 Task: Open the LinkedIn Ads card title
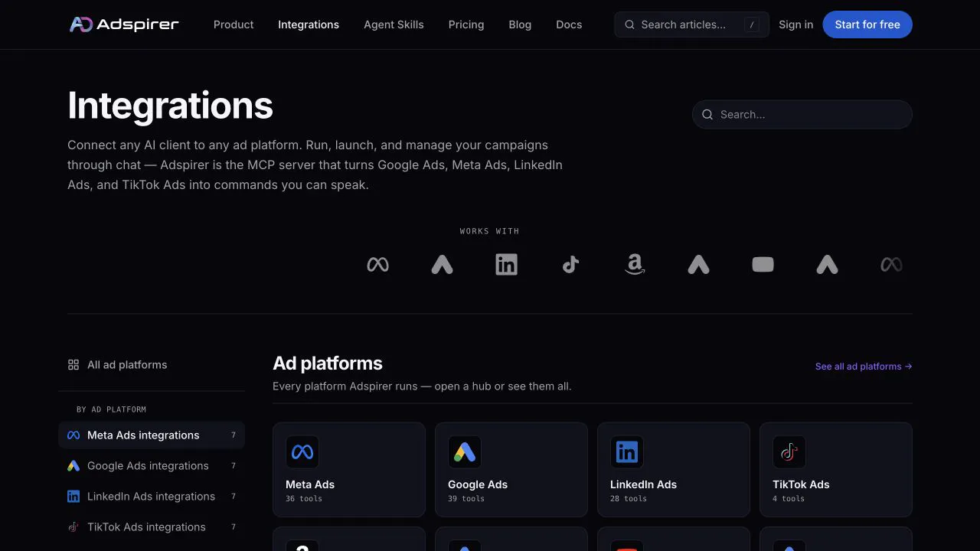643,484
